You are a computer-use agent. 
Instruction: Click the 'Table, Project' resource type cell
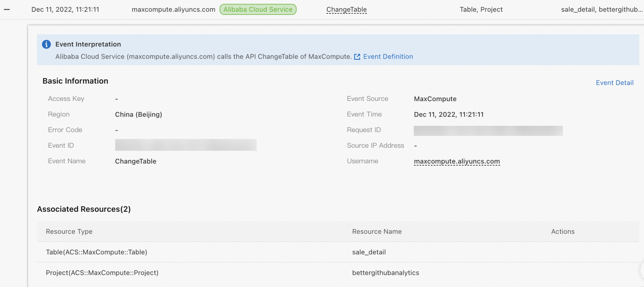[481, 9]
